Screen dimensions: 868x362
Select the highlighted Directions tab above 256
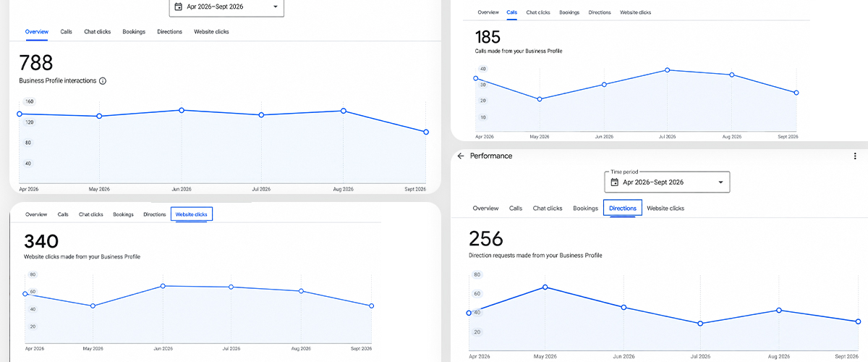623,209
